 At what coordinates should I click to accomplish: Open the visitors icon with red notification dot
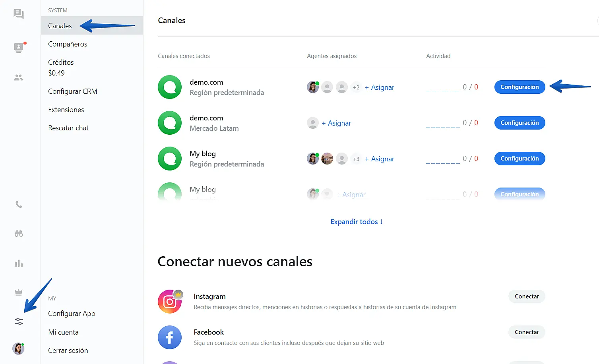[x=19, y=48]
